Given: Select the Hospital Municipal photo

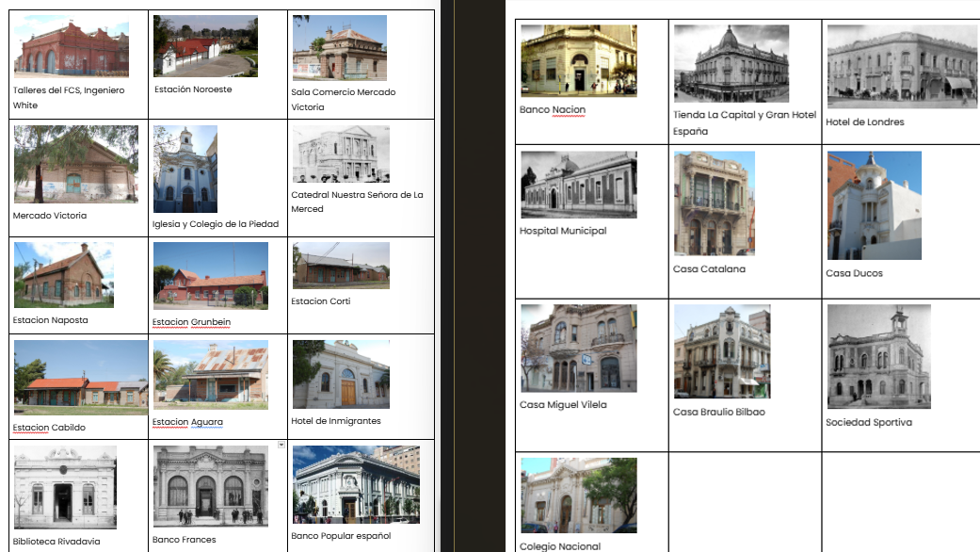Looking at the screenshot, I should point(579,185).
